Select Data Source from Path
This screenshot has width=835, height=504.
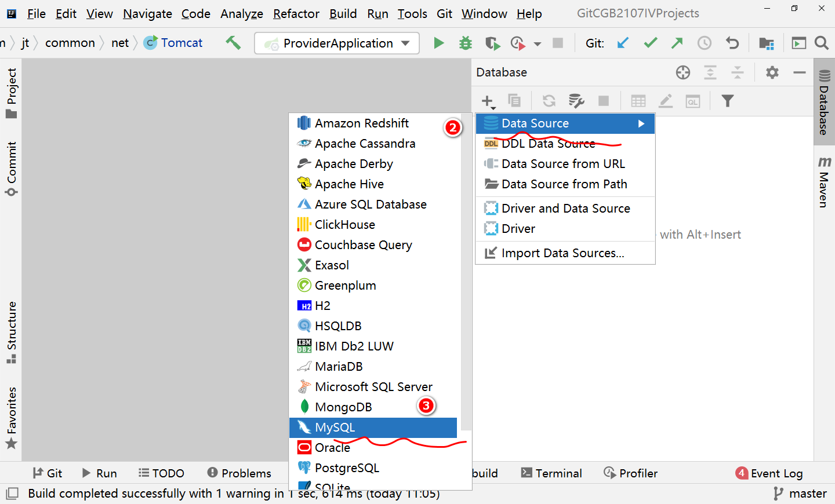point(565,184)
